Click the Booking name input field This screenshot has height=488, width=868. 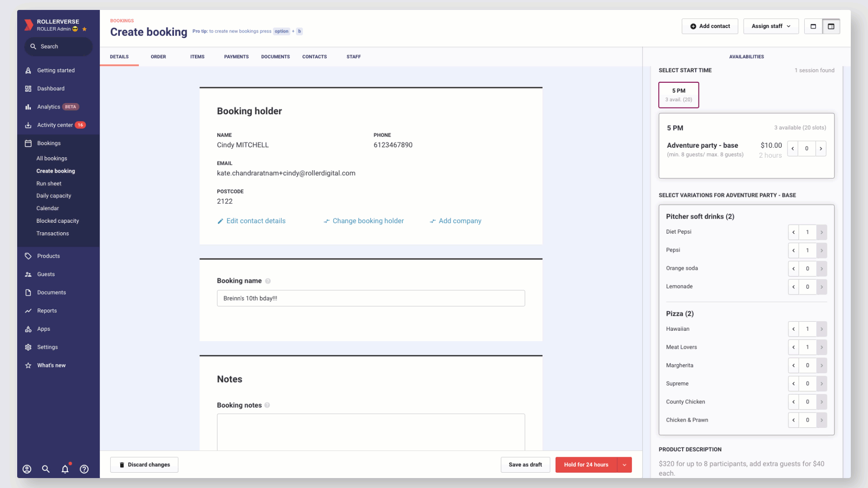pyautogui.click(x=371, y=298)
